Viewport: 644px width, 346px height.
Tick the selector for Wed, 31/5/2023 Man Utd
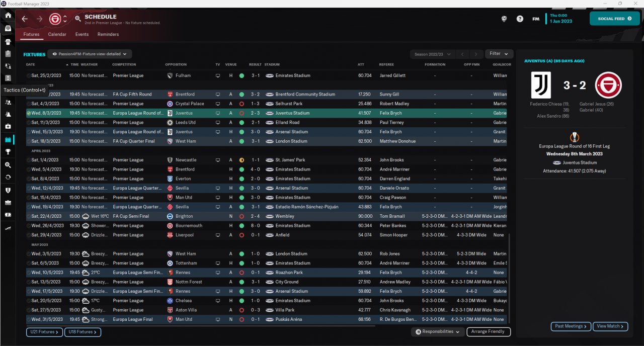tap(29, 319)
